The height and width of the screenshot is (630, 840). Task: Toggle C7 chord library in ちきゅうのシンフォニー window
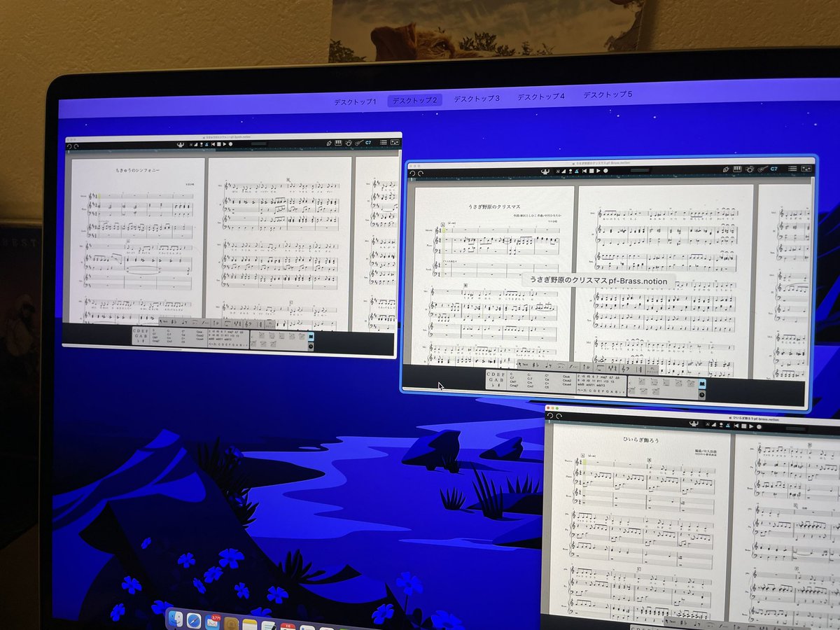(x=368, y=143)
